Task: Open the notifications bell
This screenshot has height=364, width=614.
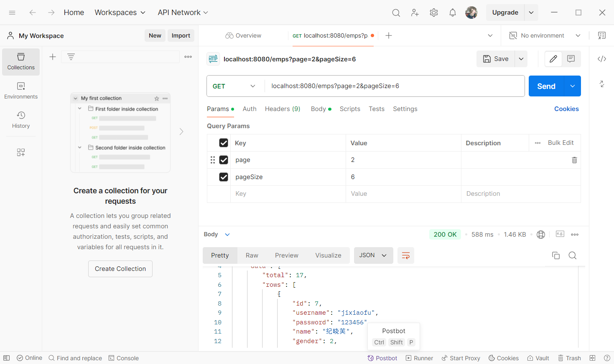Action: point(453,13)
